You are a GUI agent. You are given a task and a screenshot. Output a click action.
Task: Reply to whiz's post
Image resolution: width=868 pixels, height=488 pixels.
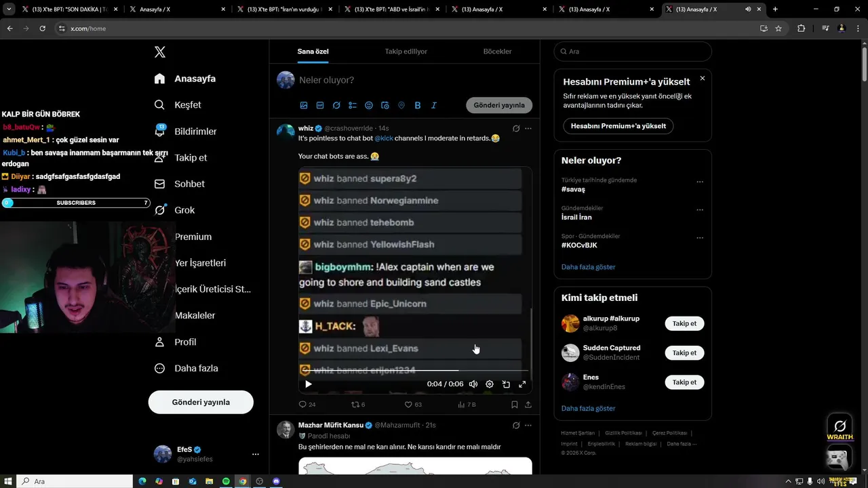307,405
